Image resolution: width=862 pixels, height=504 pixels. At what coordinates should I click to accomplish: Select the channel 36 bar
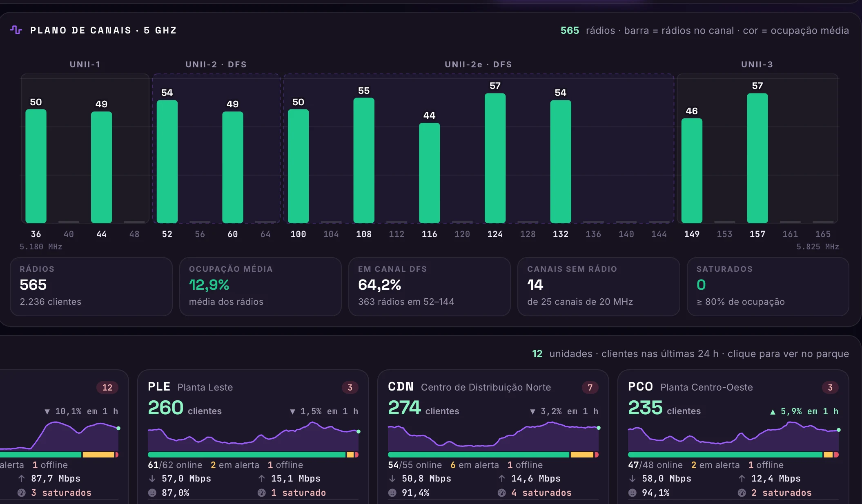tap(36, 166)
